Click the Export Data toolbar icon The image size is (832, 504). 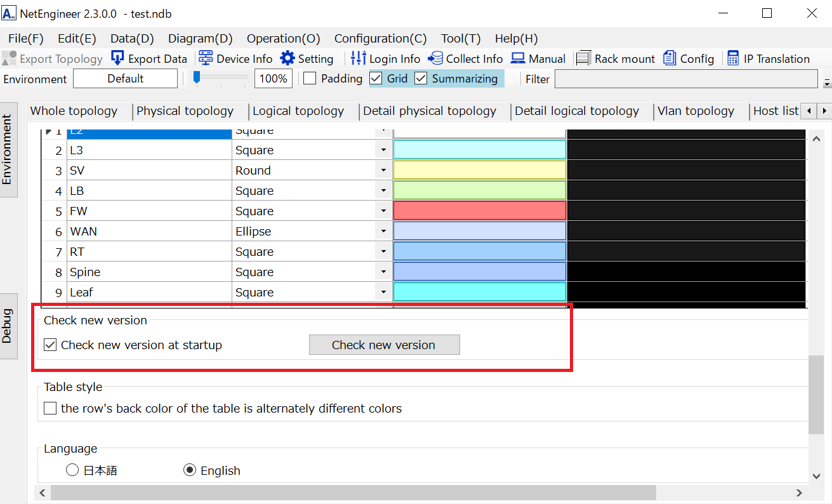click(x=117, y=58)
